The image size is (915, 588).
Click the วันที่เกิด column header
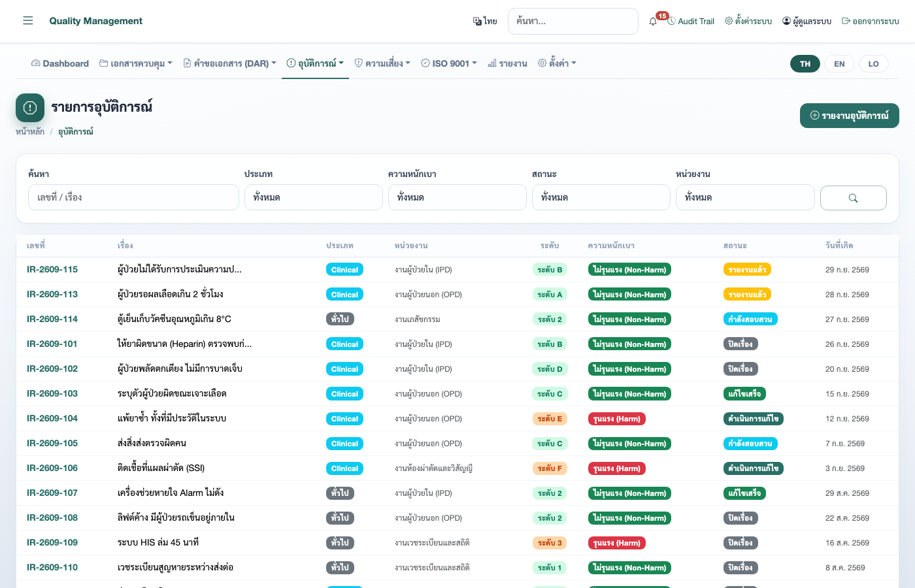click(839, 246)
